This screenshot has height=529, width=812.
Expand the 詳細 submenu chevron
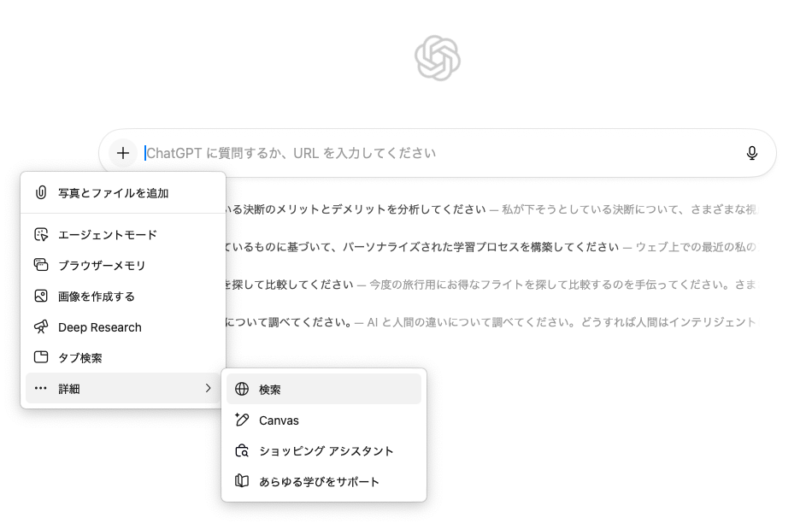click(208, 389)
